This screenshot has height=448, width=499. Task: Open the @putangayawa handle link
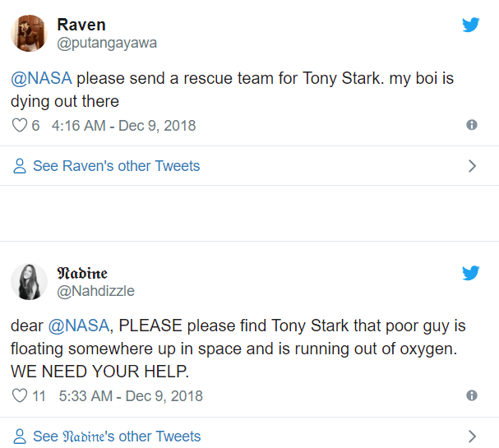[106, 43]
